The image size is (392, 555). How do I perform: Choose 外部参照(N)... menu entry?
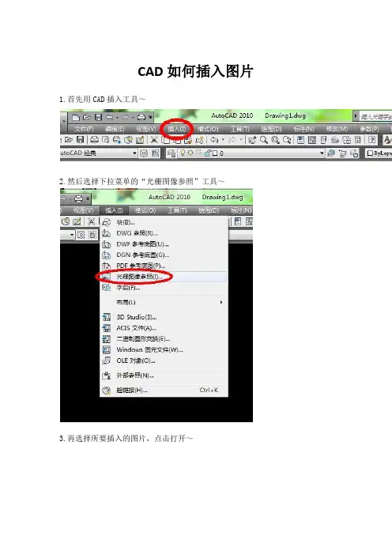coord(164,376)
